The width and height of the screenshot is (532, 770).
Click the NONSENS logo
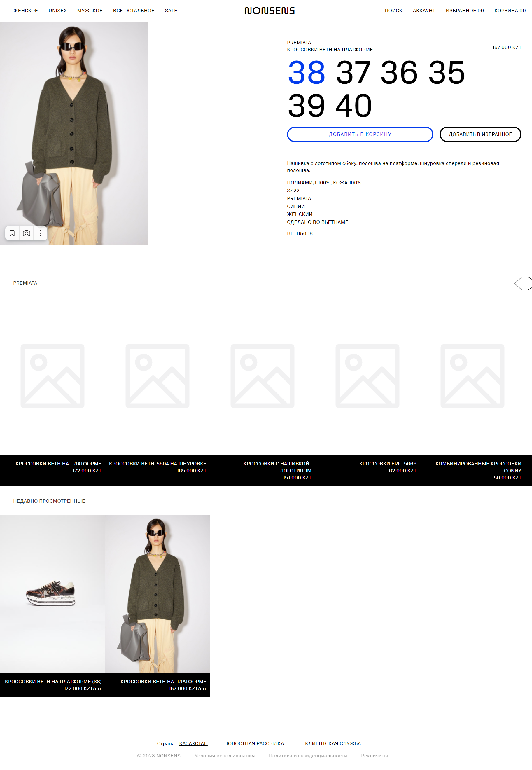coord(269,11)
